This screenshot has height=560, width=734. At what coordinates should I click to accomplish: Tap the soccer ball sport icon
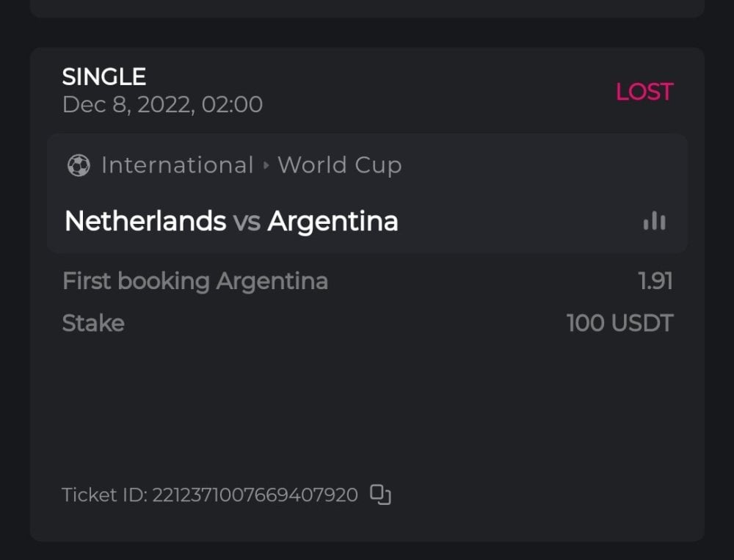tap(78, 166)
